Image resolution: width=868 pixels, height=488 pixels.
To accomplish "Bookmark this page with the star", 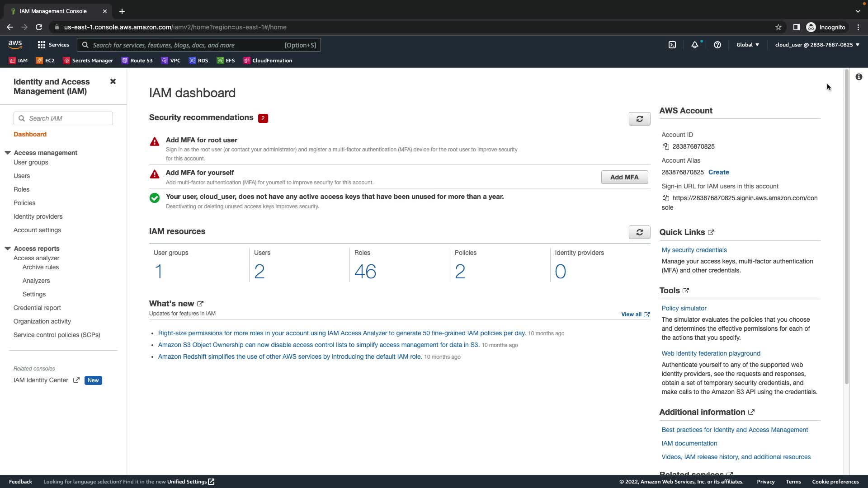I will 778,27.
